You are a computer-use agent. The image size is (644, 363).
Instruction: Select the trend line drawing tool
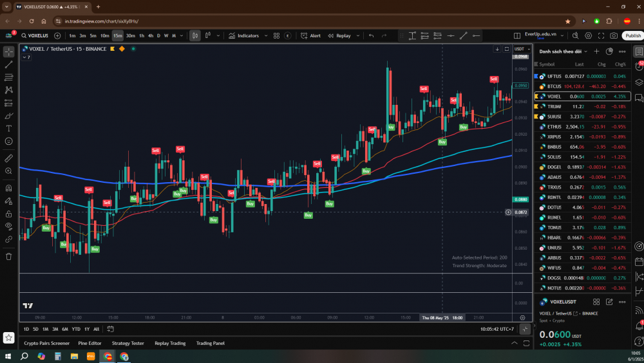coord(8,64)
